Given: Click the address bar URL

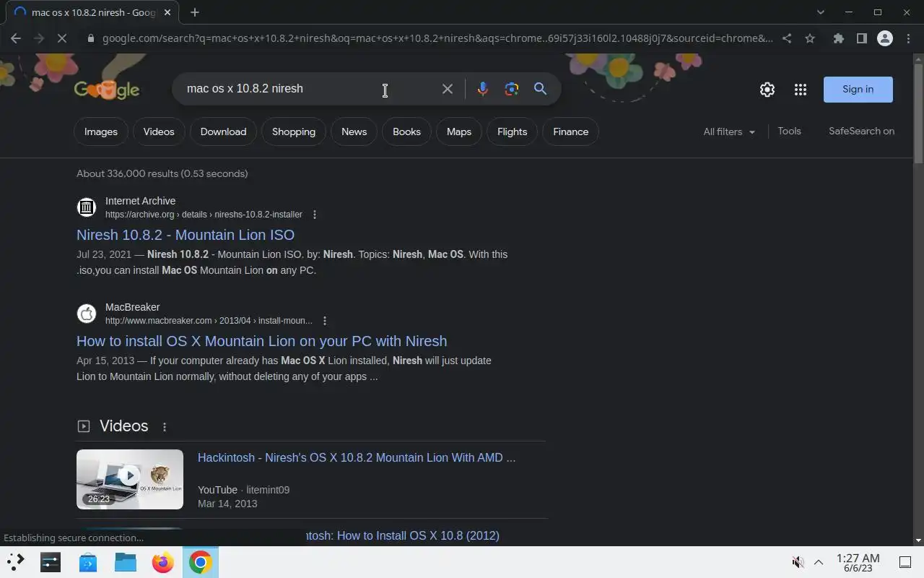Looking at the screenshot, I should pyautogui.click(x=437, y=38).
